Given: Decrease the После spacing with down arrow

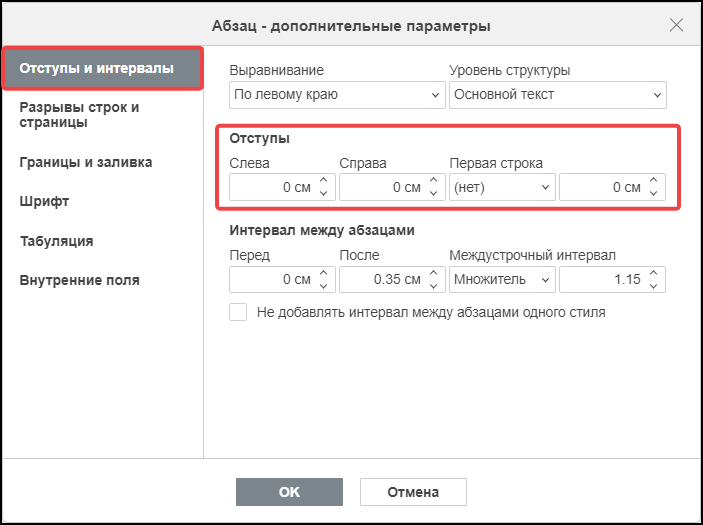Looking at the screenshot, I should click(434, 286).
